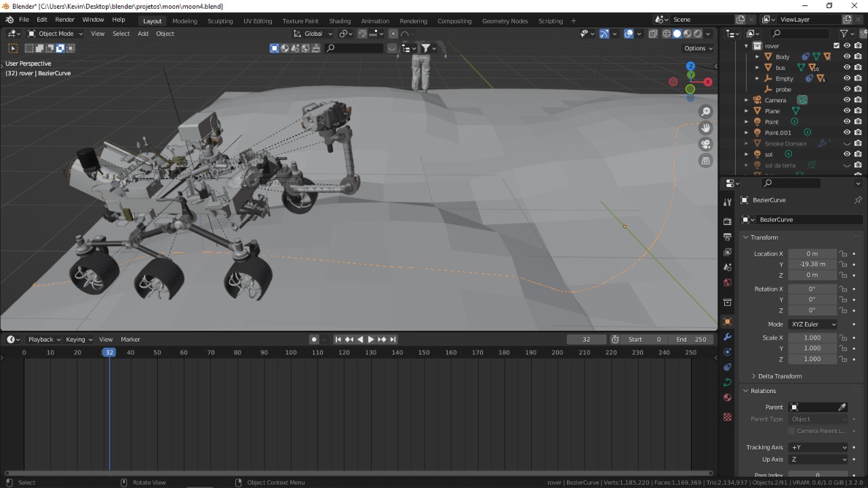Image resolution: width=868 pixels, height=488 pixels.
Task: Switch to the Shading workspace tab
Action: point(340,21)
